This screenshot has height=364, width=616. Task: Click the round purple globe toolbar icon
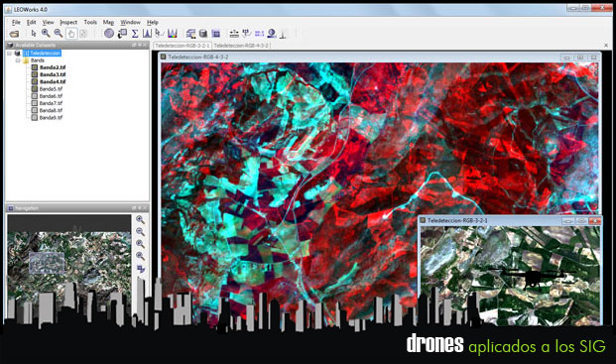(x=109, y=34)
